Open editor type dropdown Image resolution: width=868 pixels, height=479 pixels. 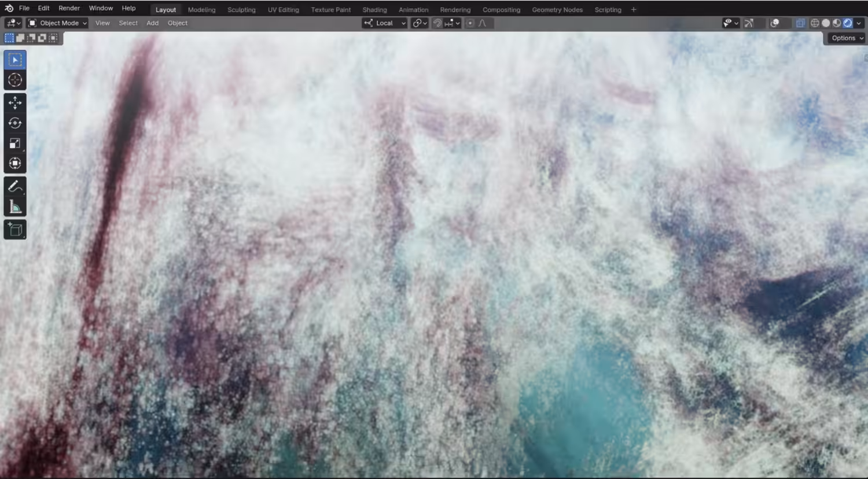click(13, 23)
